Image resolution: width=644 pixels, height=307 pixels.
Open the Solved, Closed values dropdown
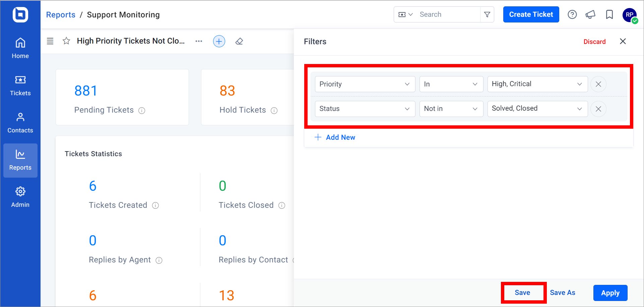537,109
